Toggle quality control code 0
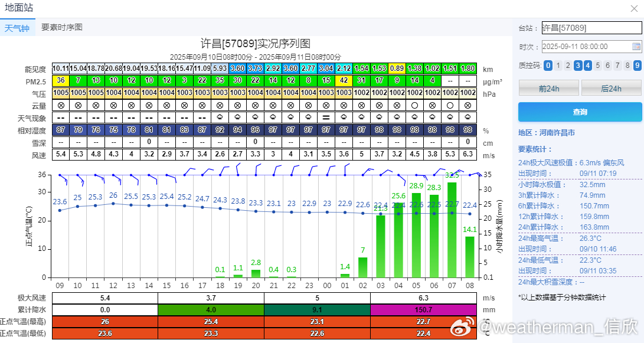 tap(548, 66)
